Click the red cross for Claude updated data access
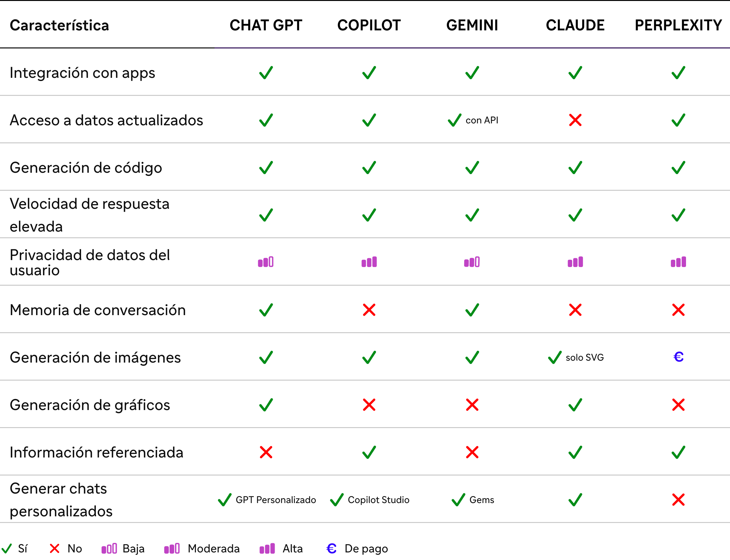The width and height of the screenshot is (730, 560). (x=575, y=120)
